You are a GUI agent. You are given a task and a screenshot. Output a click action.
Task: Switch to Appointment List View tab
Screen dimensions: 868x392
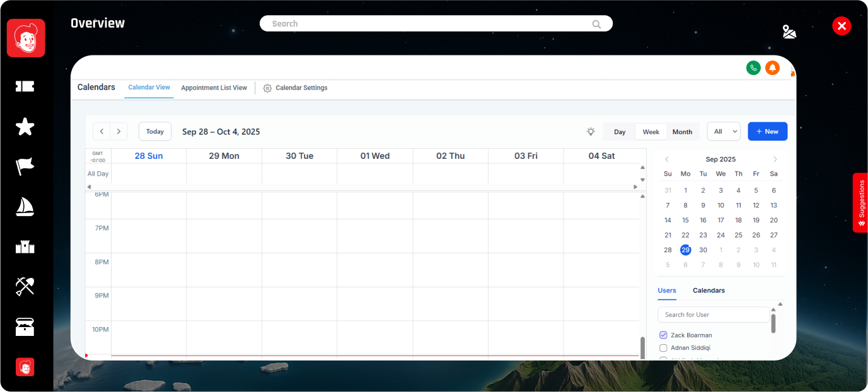(214, 88)
